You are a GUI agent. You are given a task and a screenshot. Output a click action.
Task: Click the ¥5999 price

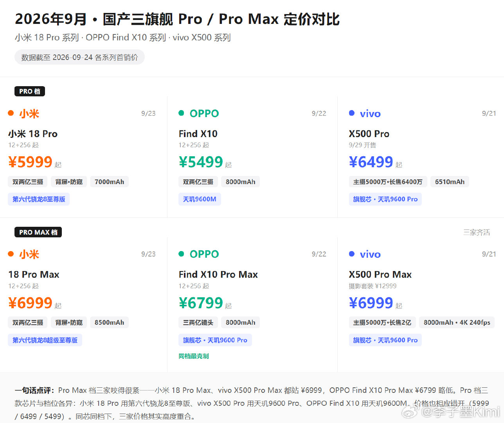tap(30, 162)
